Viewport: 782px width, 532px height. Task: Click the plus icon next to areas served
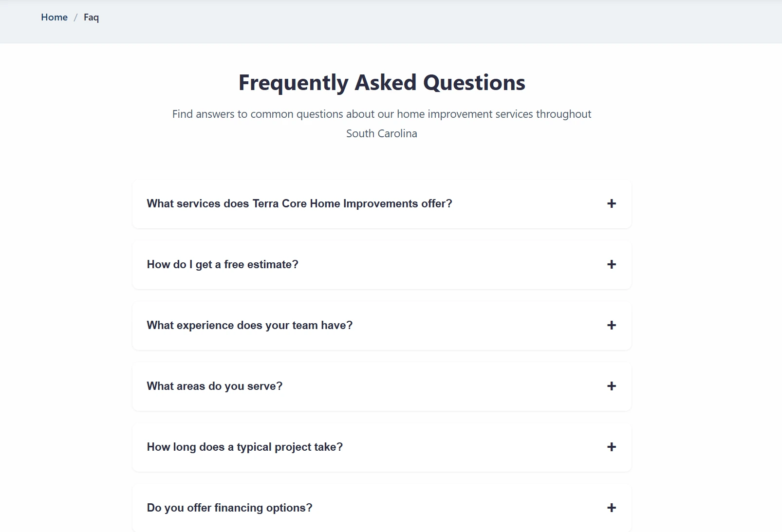click(x=612, y=386)
